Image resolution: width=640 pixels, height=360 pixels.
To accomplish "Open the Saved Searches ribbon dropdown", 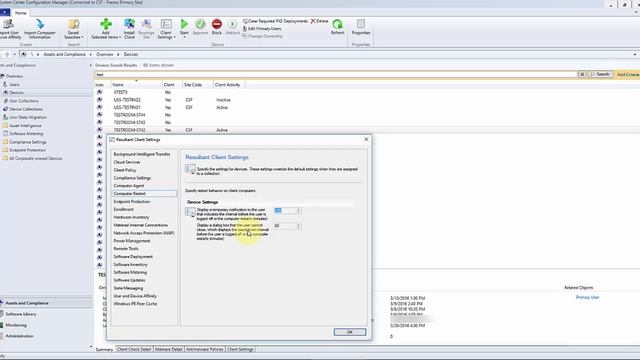I will pos(73,29).
